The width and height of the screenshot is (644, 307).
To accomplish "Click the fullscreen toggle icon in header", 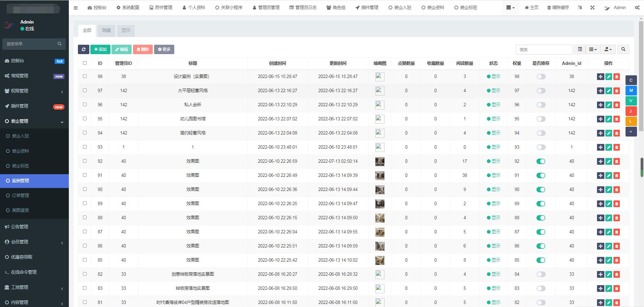I will coord(592,7).
